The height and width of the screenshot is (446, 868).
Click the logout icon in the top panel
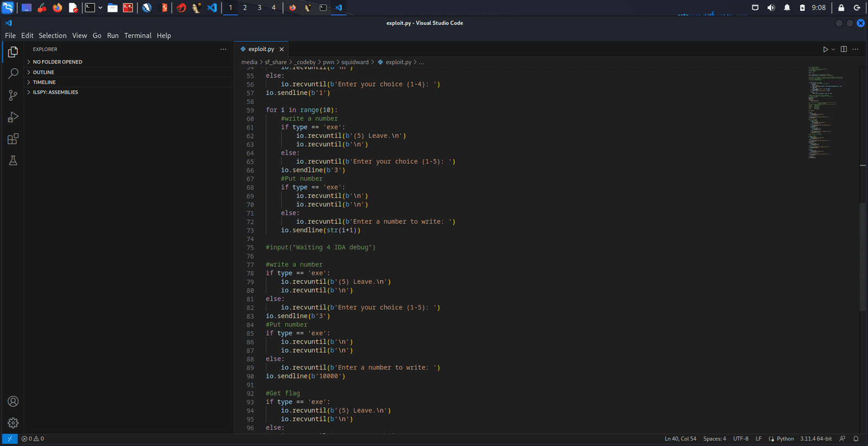click(x=857, y=8)
